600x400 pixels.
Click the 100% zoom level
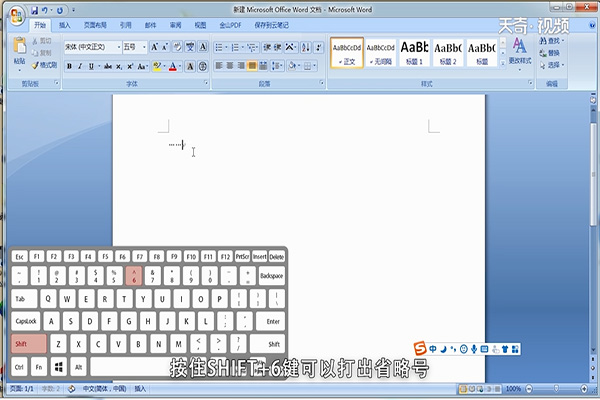coord(514,389)
